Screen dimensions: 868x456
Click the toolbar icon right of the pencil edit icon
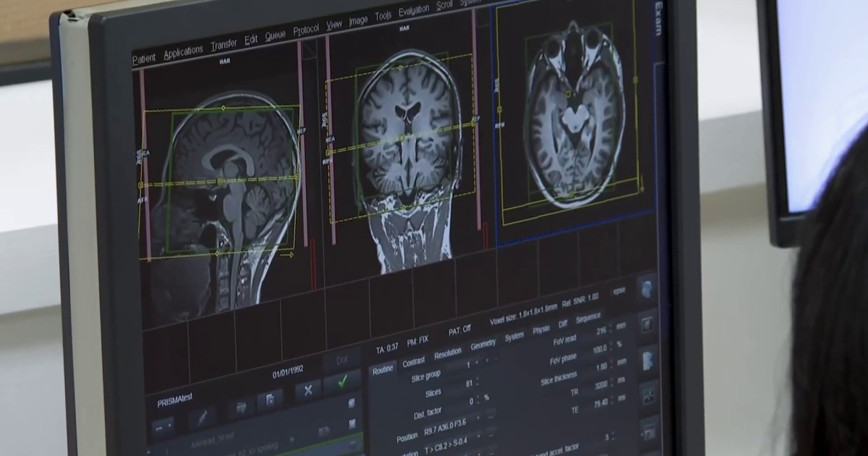tap(241, 408)
